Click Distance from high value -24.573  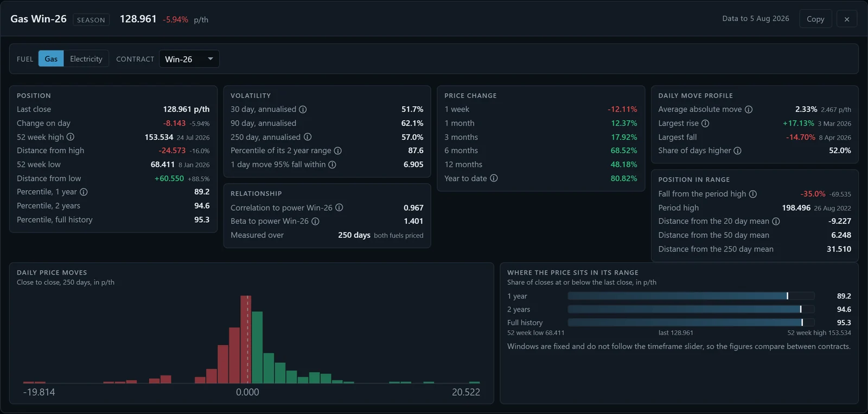(172, 151)
